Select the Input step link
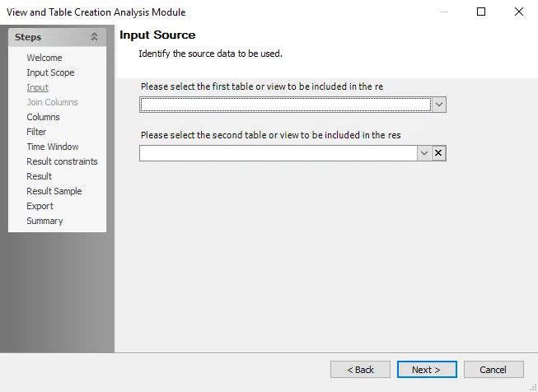This screenshot has height=392, width=538. click(37, 87)
